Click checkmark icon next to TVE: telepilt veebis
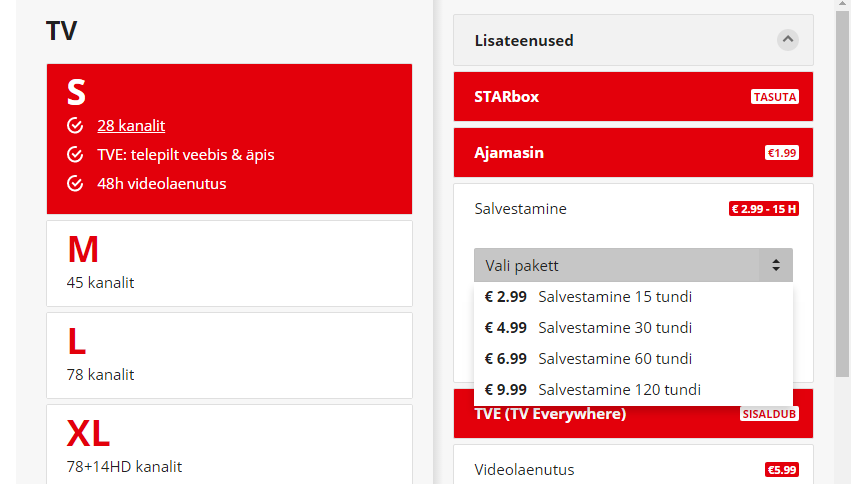857x484 pixels. pyautogui.click(x=75, y=155)
